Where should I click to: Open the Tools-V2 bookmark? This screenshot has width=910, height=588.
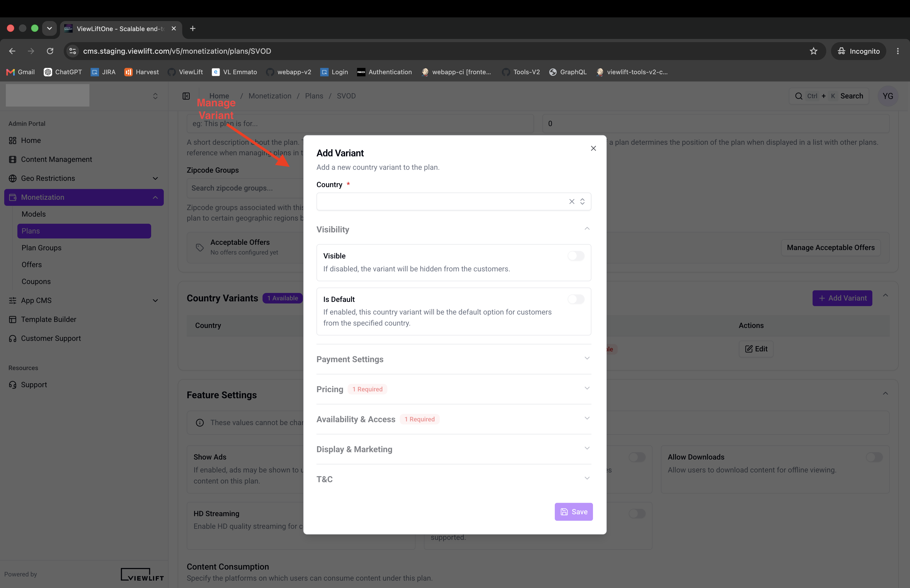click(521, 72)
